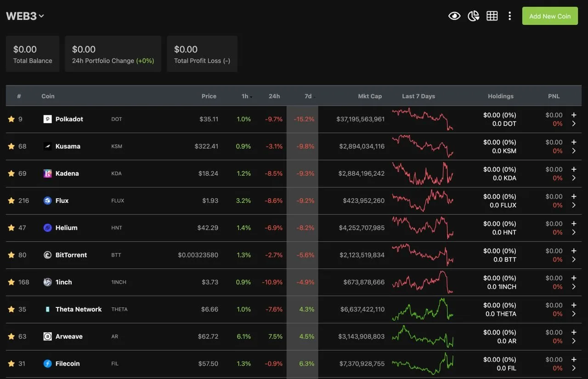588x379 pixels.
Task: Open the table grid layout icon
Action: pos(492,16)
